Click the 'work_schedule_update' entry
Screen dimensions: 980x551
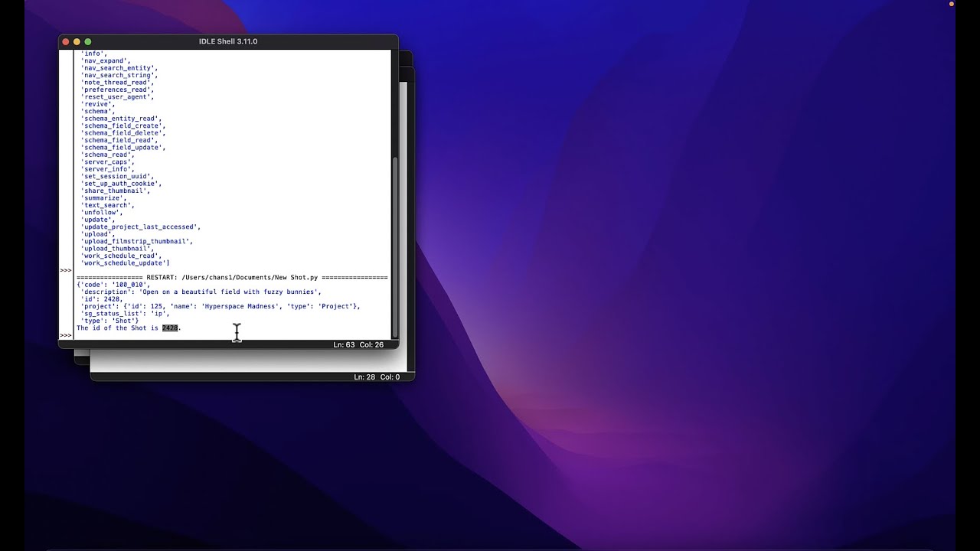126,263
